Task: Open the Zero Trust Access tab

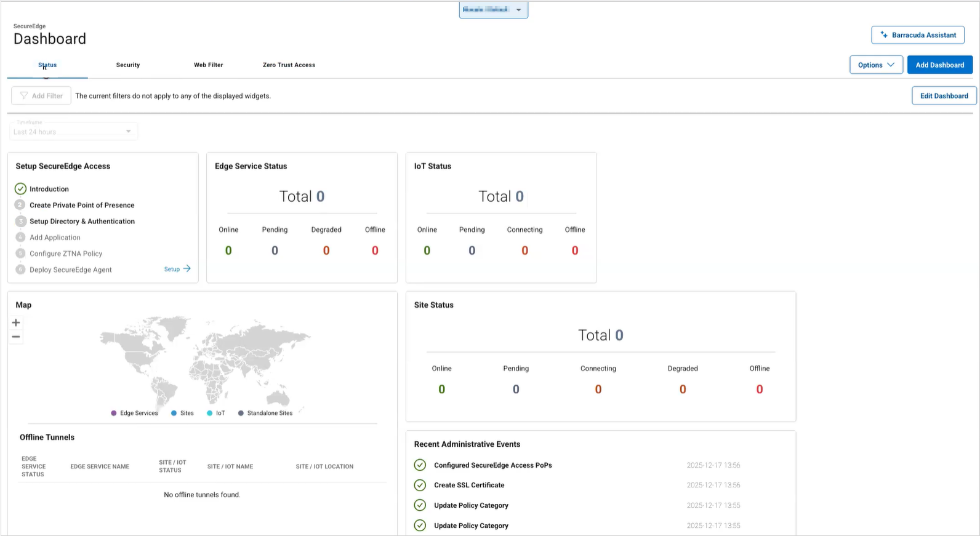Action: 289,65
